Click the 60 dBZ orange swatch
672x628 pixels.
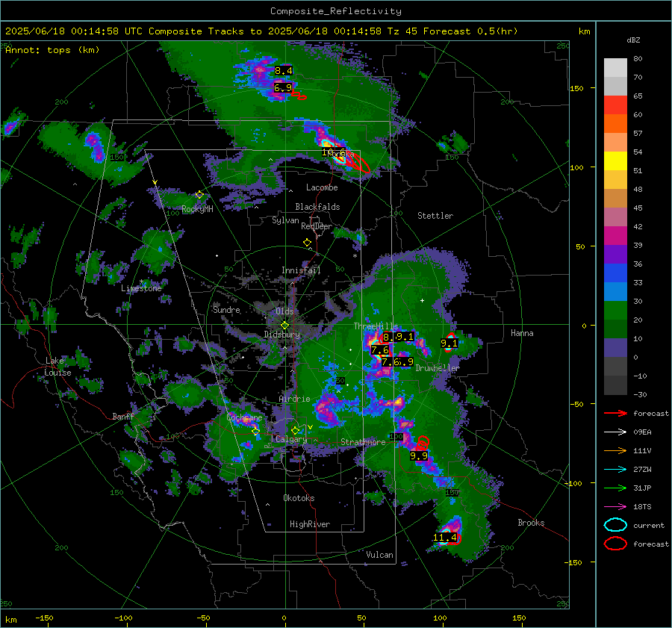pyautogui.click(x=615, y=123)
